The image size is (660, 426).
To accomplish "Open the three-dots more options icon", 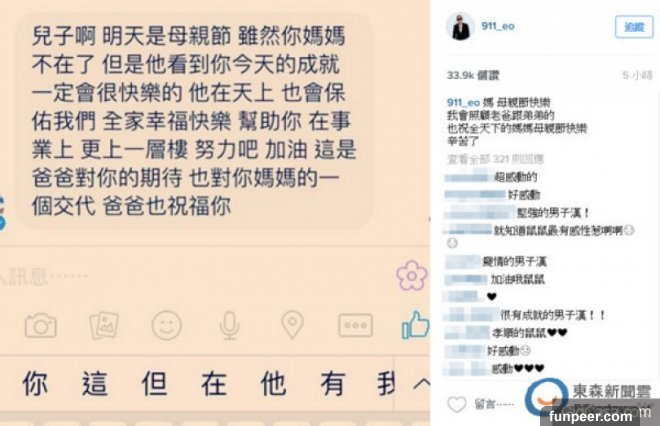I will click(356, 325).
